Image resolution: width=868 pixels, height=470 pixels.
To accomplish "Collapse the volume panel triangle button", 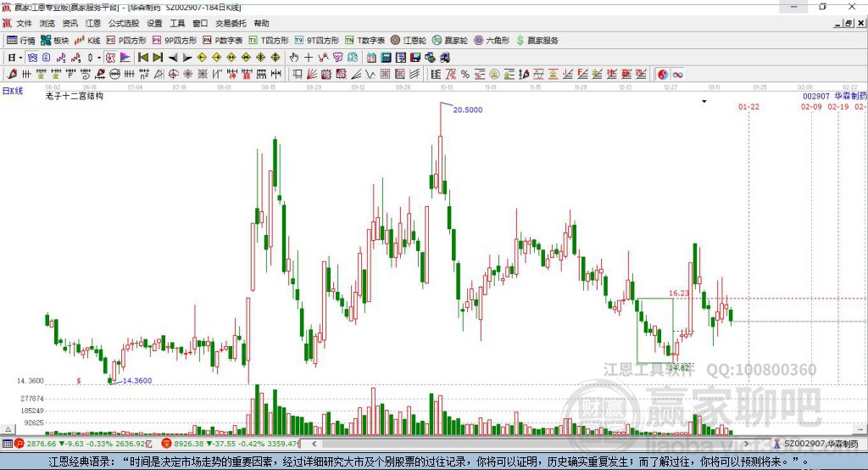I will point(8,429).
